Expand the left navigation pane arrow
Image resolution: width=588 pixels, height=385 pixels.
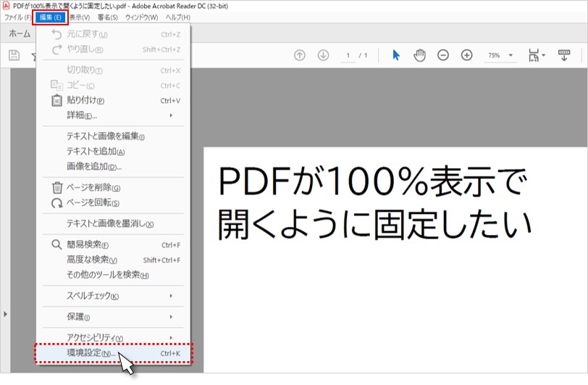pos(5,314)
